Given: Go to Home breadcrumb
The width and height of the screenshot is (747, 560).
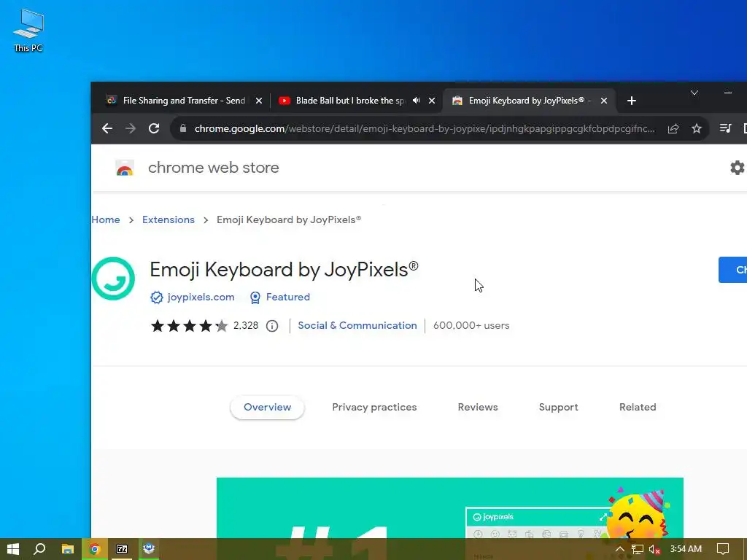Looking at the screenshot, I should 106,219.
